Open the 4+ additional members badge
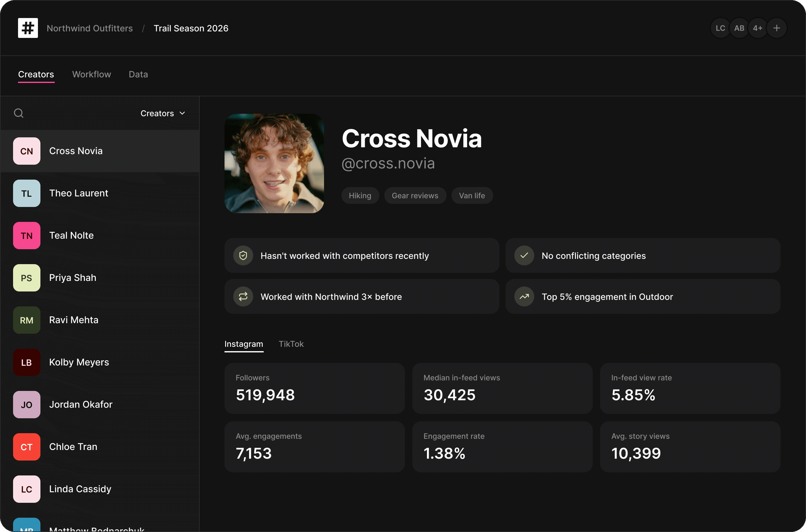This screenshot has height=532, width=806. coord(757,28)
